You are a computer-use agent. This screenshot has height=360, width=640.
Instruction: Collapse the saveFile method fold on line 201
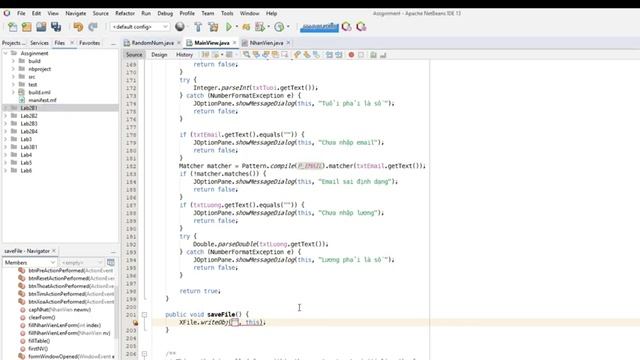click(144, 315)
